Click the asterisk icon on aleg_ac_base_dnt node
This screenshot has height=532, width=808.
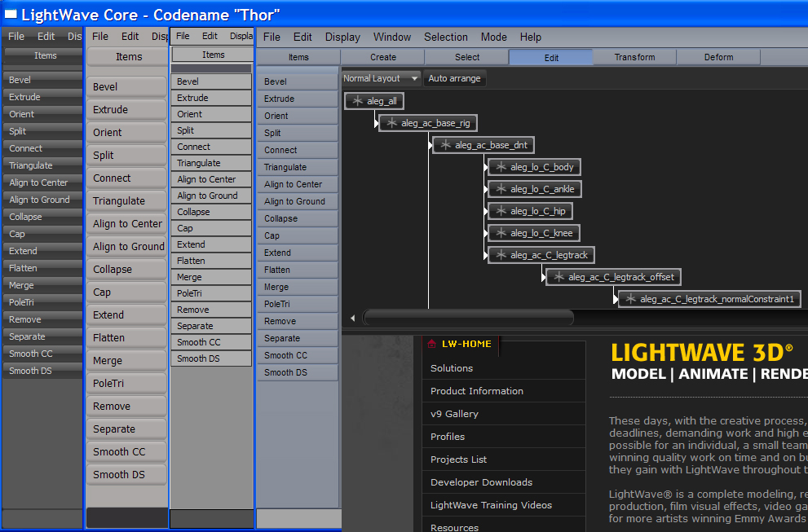tap(446, 145)
